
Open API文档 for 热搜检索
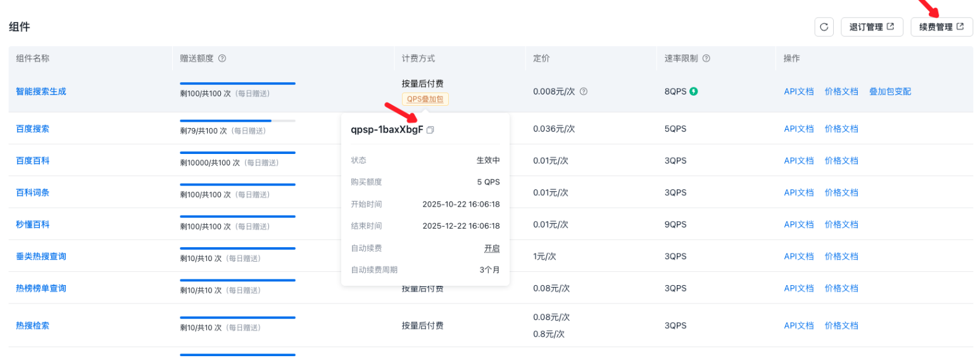(798, 326)
